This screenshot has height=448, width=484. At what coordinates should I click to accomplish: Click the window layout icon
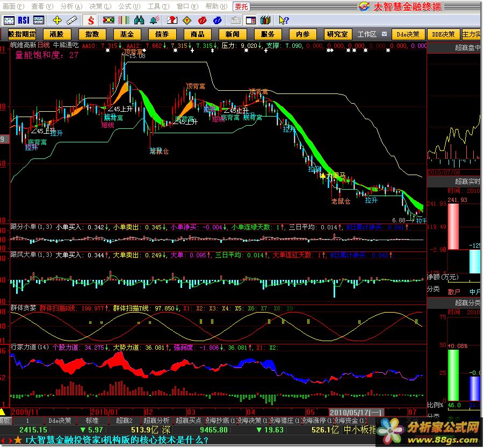(251, 20)
